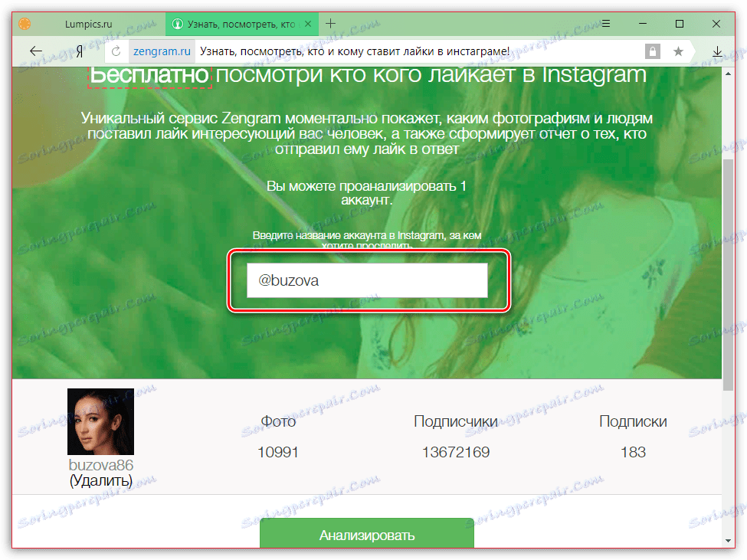Bookmark the page with the star icon

(678, 51)
